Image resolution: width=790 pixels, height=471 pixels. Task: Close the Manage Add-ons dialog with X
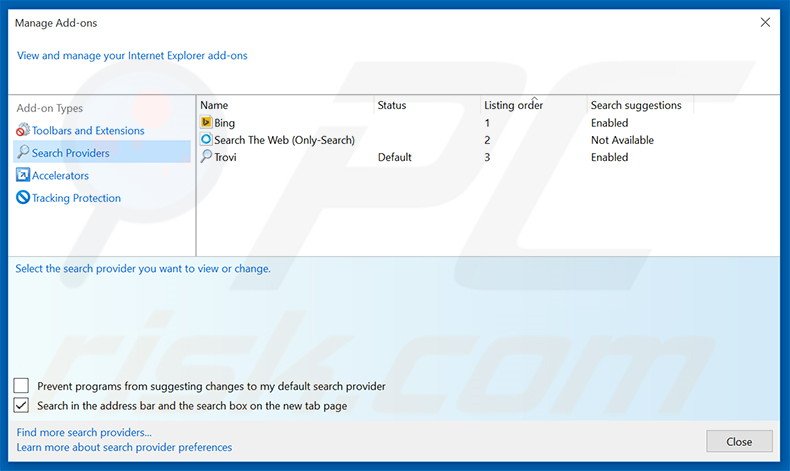tap(765, 23)
